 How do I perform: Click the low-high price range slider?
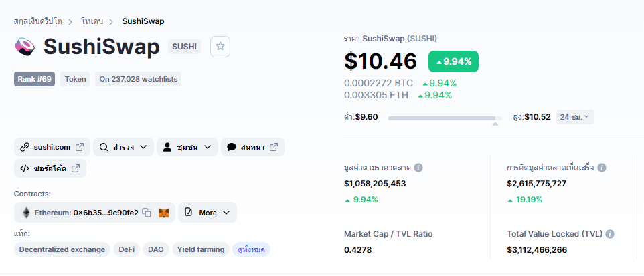(443, 118)
